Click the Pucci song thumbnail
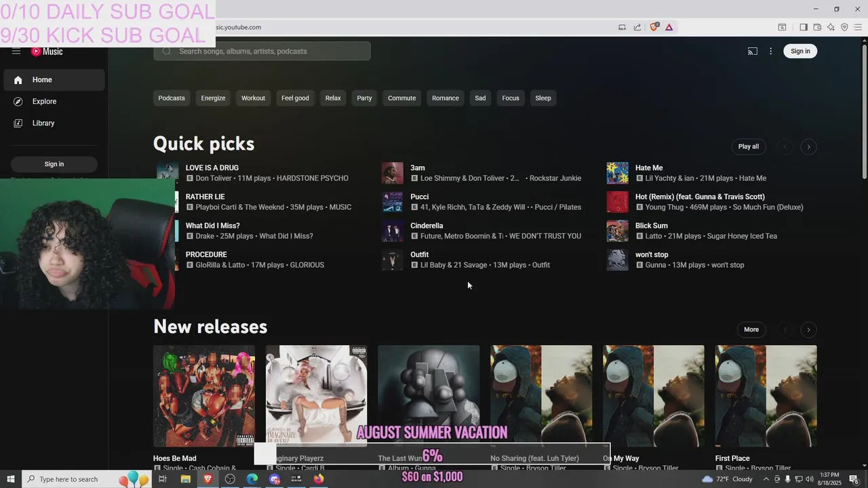Viewport: 868px width, 488px height. (392, 202)
